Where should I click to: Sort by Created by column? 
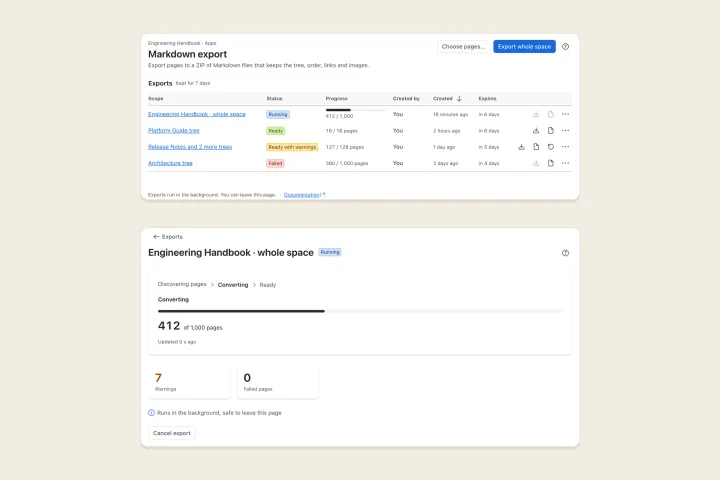[406, 99]
